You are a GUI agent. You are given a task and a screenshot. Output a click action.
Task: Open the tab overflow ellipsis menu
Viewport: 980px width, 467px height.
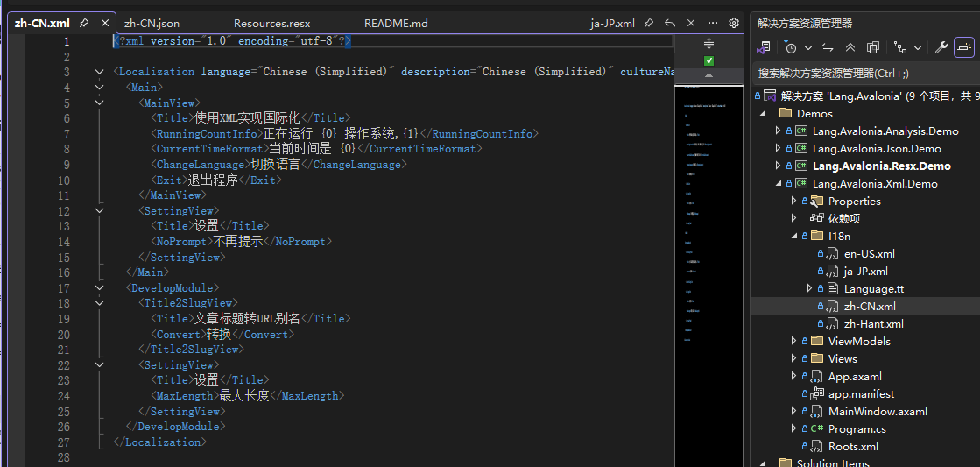tap(713, 23)
